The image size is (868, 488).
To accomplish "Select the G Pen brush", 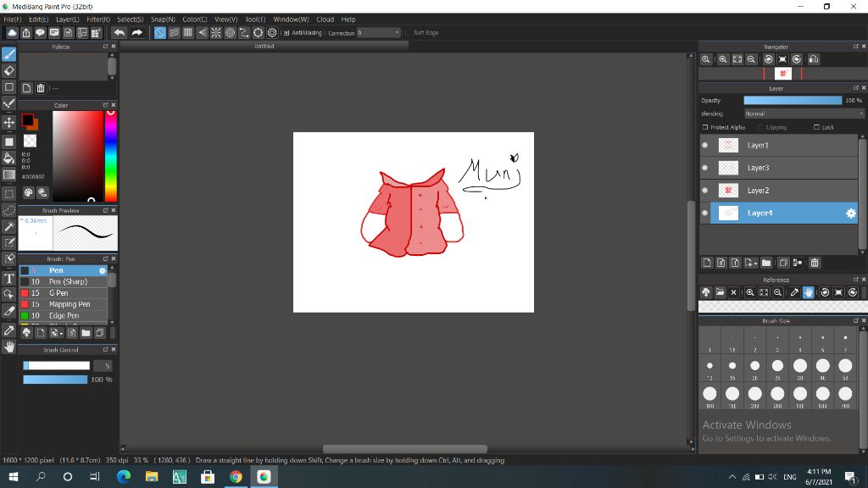I will coord(63,293).
